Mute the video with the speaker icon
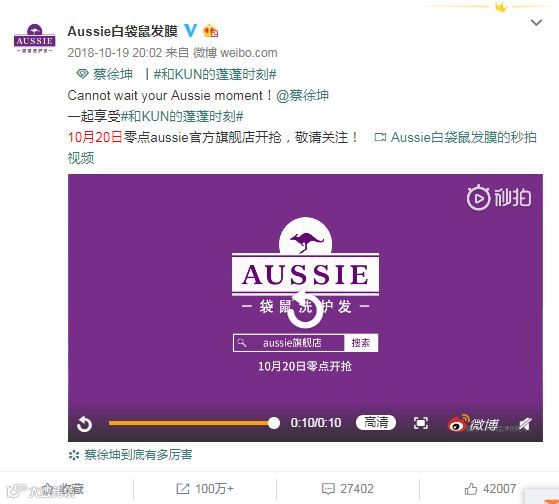This screenshot has height=504, width=559. [525, 424]
